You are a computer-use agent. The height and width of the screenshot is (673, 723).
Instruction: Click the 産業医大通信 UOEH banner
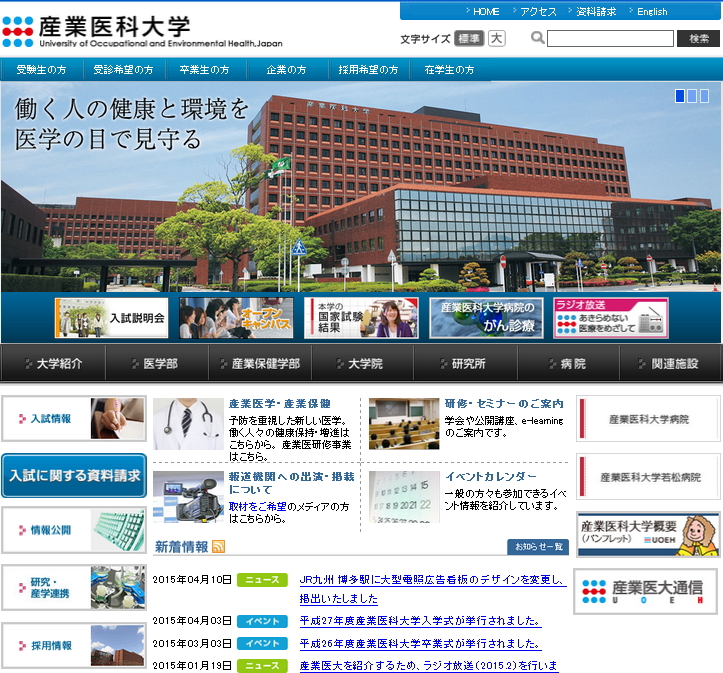point(646,592)
